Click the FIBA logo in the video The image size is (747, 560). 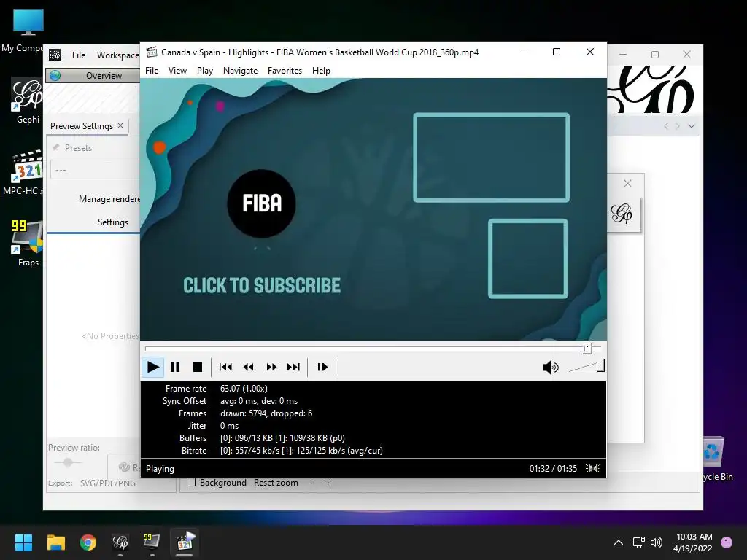(x=262, y=203)
